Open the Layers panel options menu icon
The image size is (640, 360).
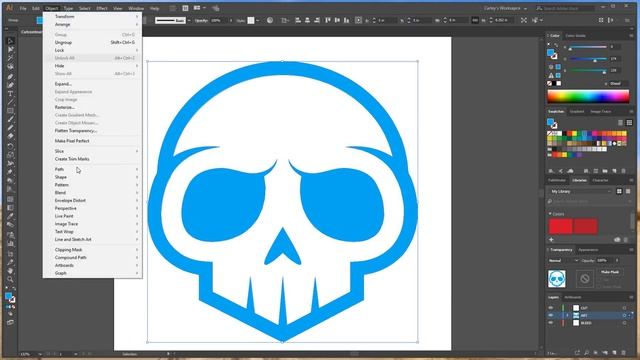(631, 297)
